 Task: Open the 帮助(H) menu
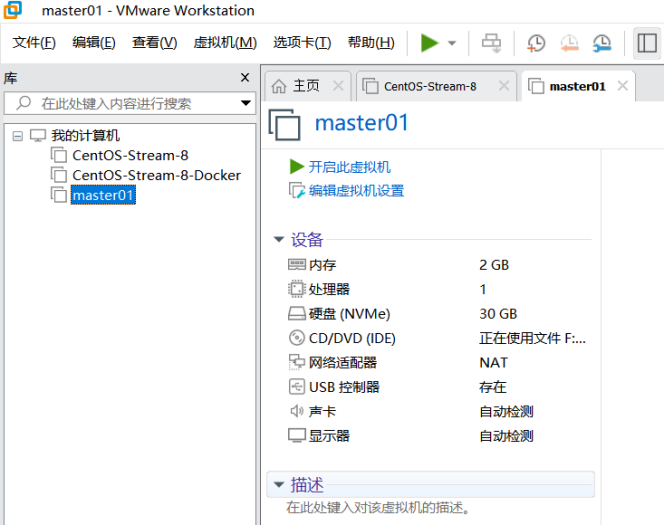pos(371,42)
